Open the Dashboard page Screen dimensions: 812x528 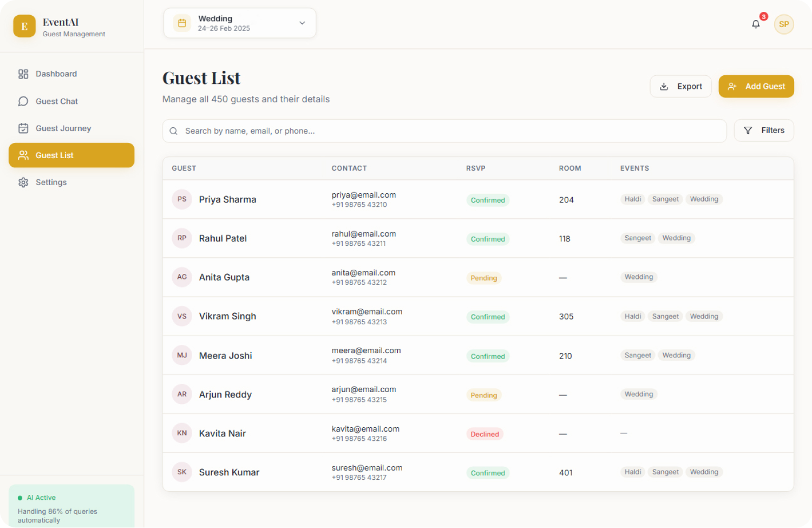pyautogui.click(x=56, y=74)
